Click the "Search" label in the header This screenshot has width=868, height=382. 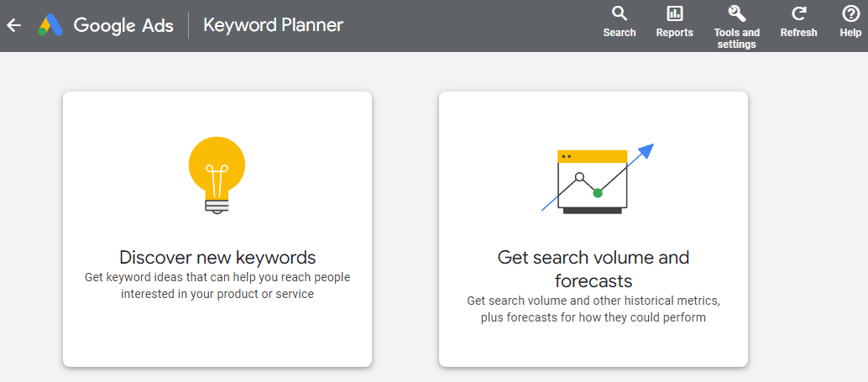(x=620, y=33)
